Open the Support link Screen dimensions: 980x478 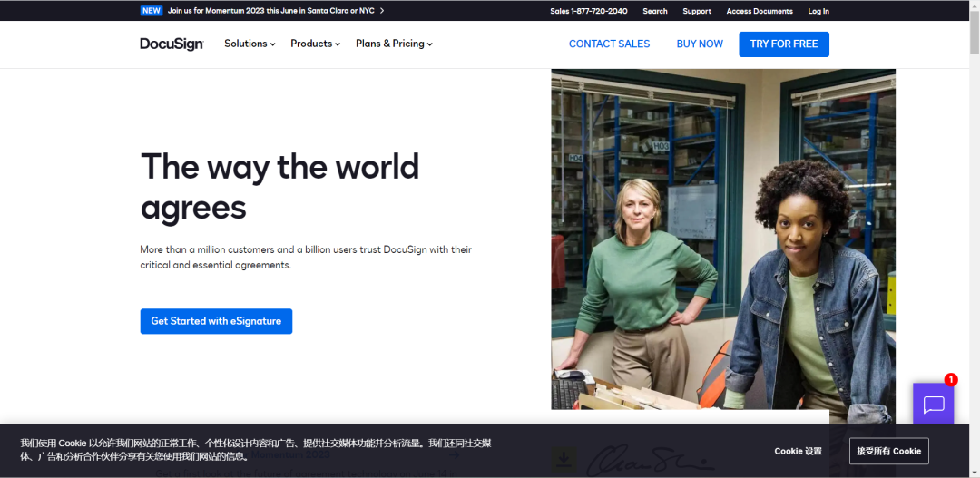(x=697, y=11)
